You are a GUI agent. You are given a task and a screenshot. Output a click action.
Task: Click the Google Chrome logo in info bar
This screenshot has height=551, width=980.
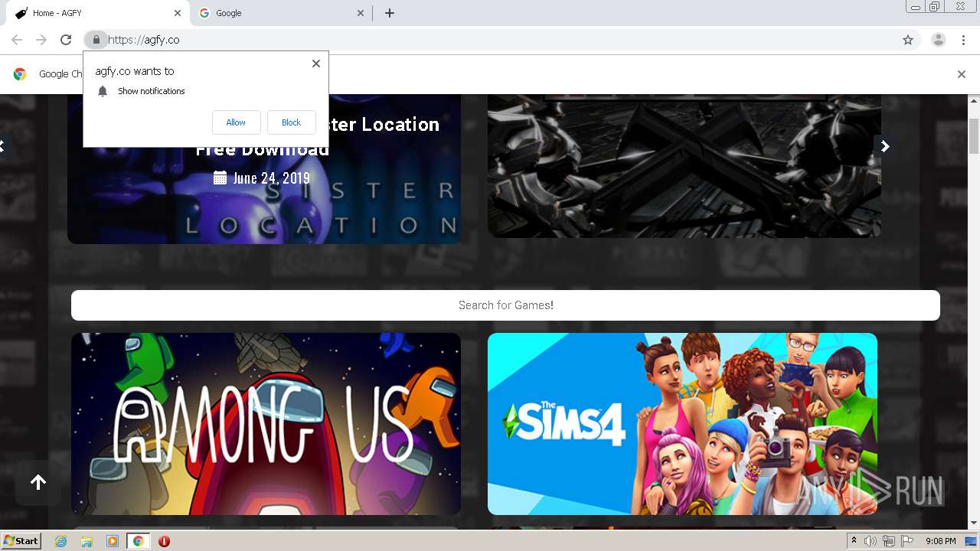tap(20, 74)
